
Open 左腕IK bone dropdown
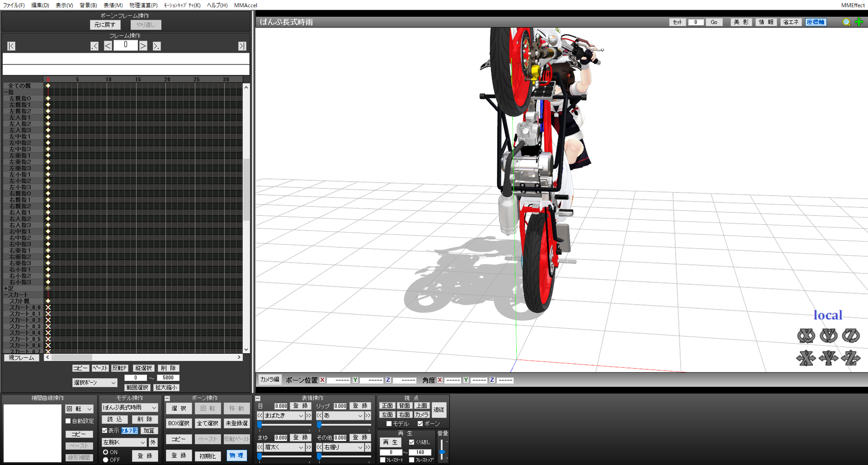pos(124,442)
